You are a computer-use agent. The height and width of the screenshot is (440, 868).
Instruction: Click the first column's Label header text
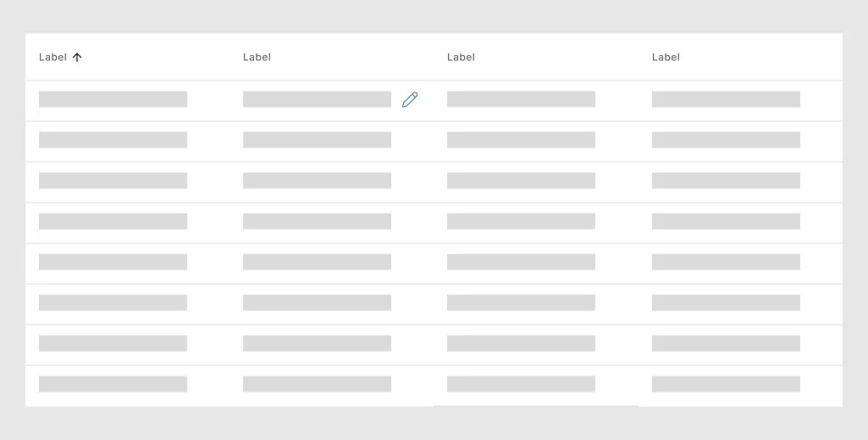click(53, 58)
